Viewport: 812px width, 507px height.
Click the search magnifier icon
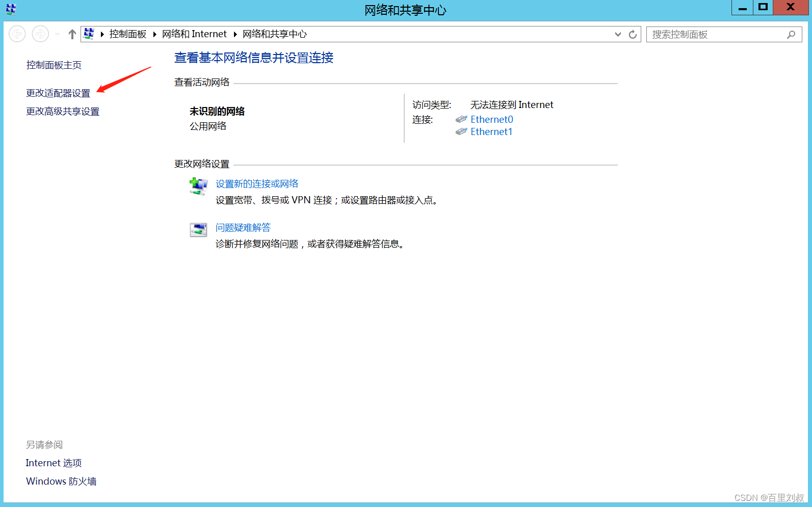coord(791,34)
